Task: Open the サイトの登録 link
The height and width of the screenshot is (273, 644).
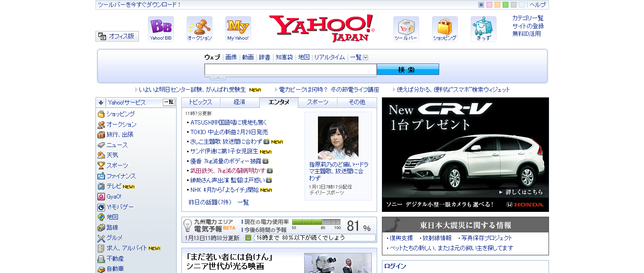Action: tap(528, 26)
